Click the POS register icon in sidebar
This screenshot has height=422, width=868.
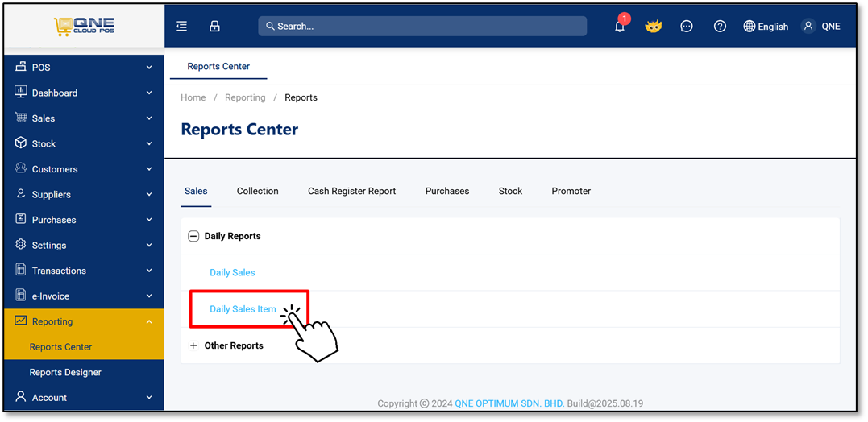[20, 67]
